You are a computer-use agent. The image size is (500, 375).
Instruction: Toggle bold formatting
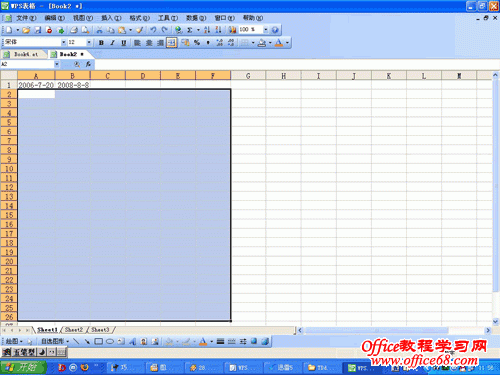click(x=101, y=42)
